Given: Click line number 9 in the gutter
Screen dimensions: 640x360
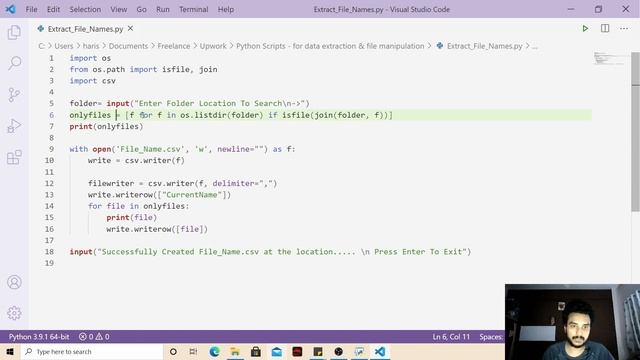Looking at the screenshot, I should [x=51, y=149].
